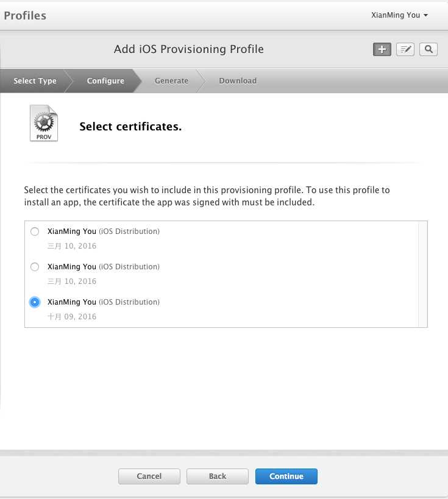The height and width of the screenshot is (499, 448).
Task: Click the Configure step tab
Action: tap(105, 81)
